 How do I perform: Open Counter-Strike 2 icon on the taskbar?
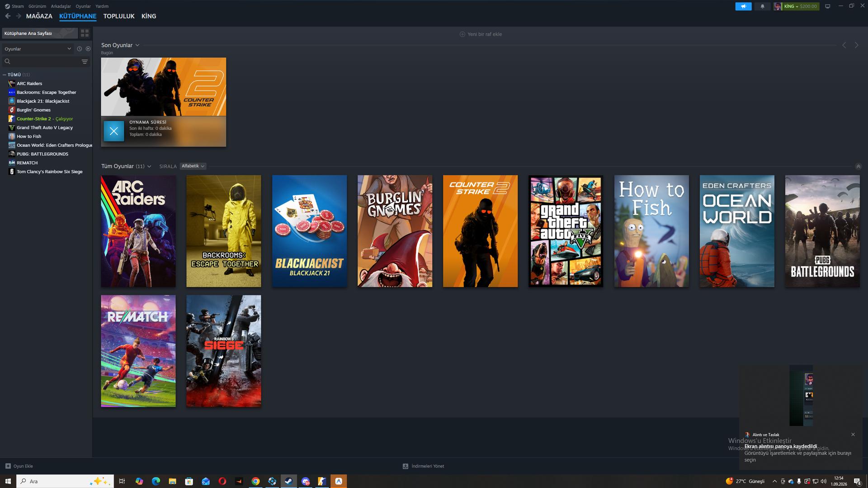click(322, 481)
